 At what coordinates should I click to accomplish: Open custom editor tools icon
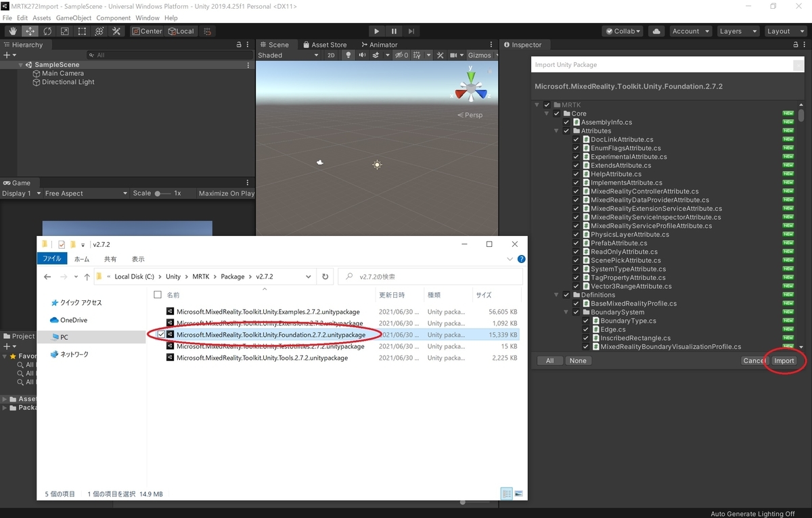[116, 31]
